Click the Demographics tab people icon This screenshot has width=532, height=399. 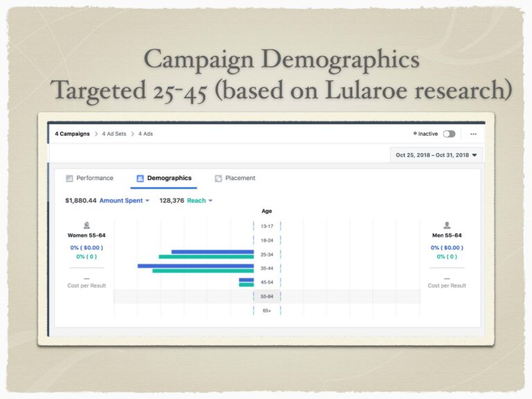[x=140, y=179]
